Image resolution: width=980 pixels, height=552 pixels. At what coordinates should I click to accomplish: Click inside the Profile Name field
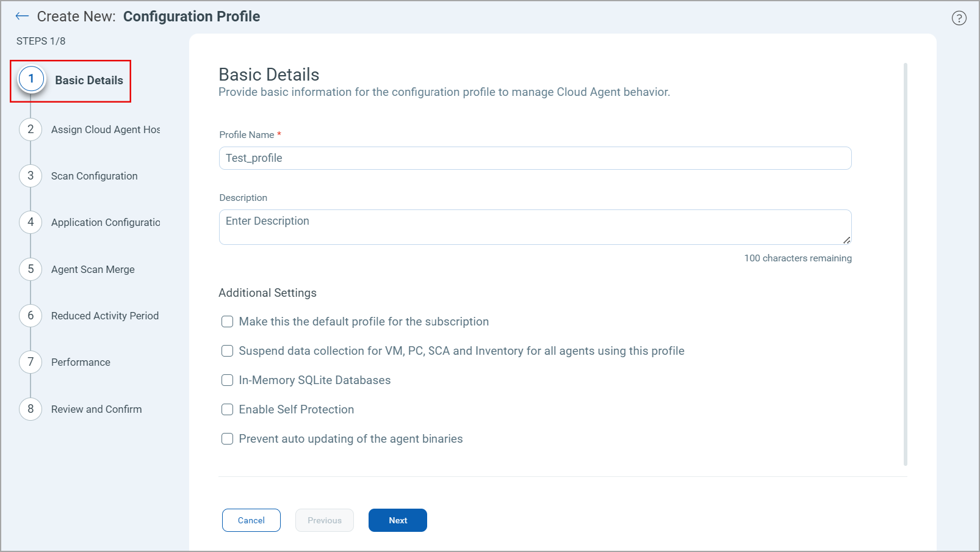pos(535,158)
